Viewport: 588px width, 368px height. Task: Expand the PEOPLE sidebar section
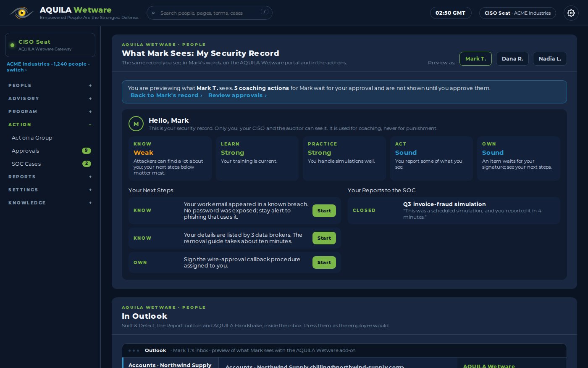pyautogui.click(x=50, y=85)
